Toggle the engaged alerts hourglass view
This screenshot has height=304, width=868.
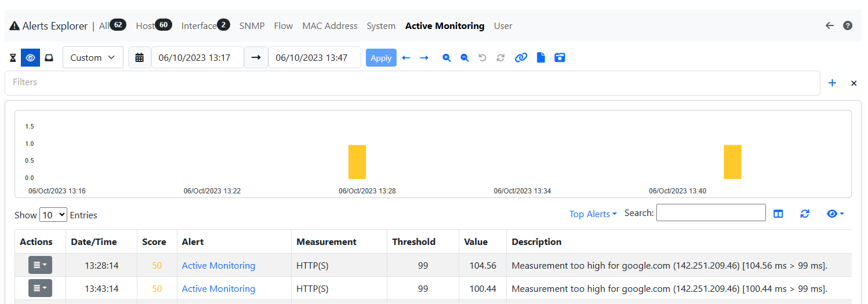tap(13, 58)
